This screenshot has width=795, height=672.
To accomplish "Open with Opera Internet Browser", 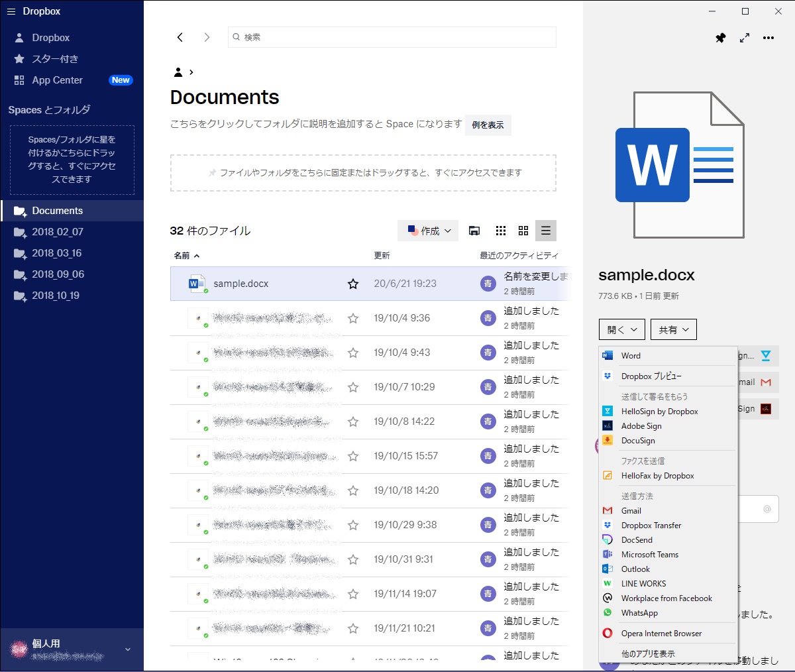I will point(668,634).
